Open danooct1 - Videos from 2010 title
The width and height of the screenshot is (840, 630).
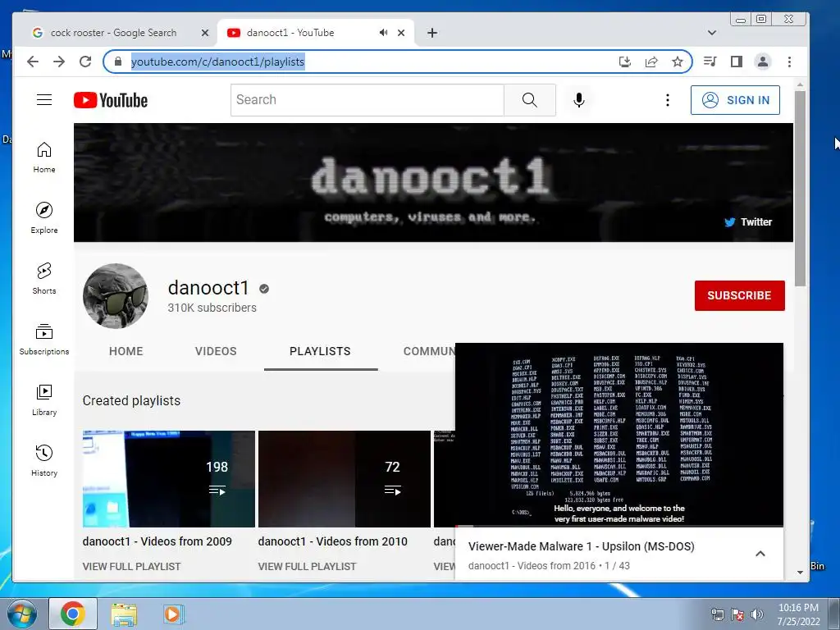pyautogui.click(x=333, y=541)
